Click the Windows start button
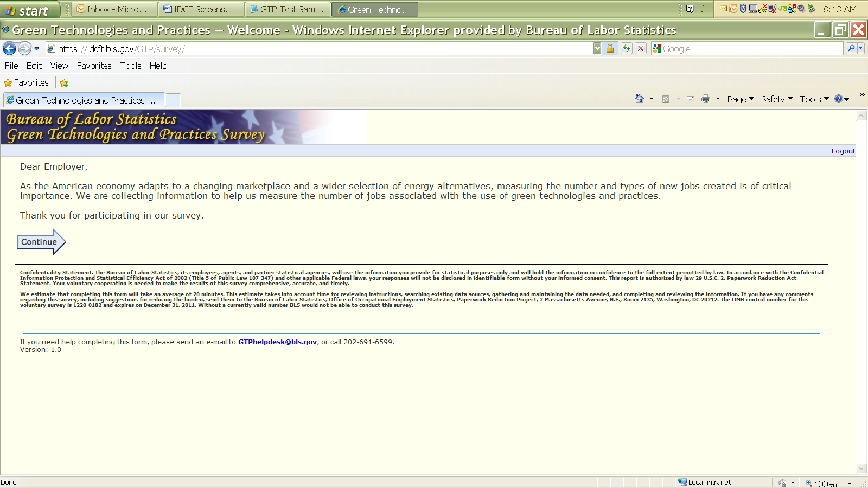Viewport: 868px width, 488px height. coord(29,10)
